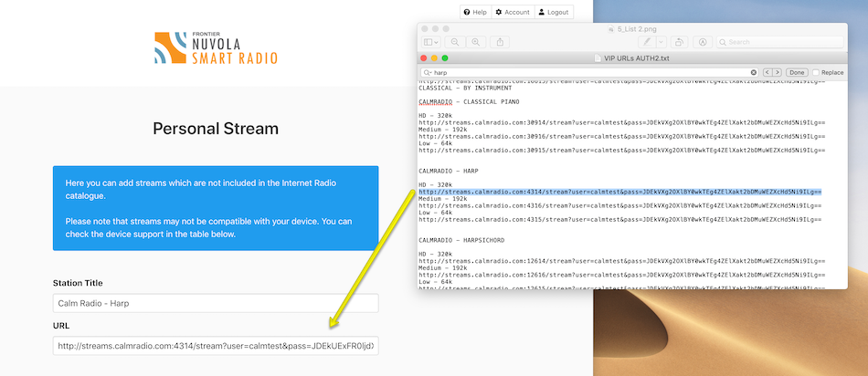Open the Account page
This screenshot has height=376, width=868.
click(x=513, y=12)
